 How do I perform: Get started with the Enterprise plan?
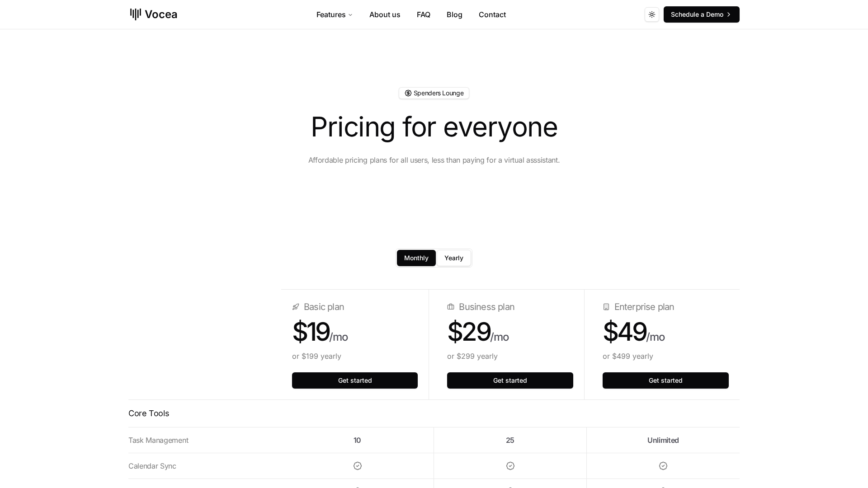click(665, 380)
